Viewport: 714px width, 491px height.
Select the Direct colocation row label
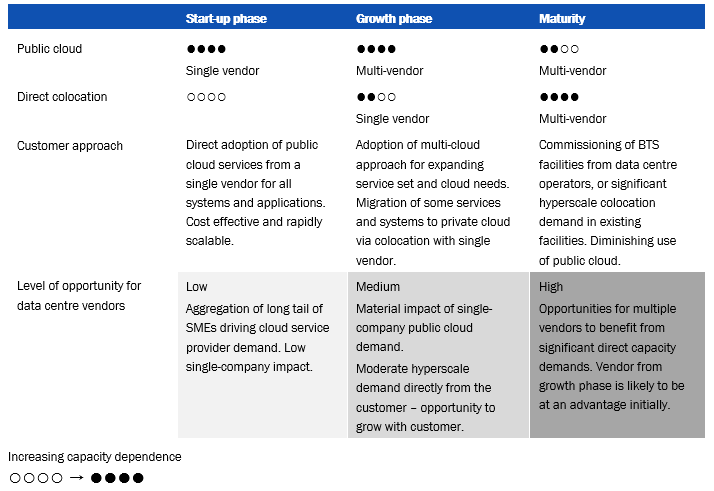[x=62, y=97]
